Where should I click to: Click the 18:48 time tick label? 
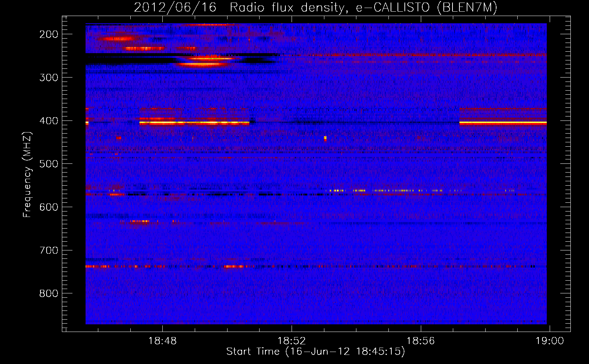(x=162, y=341)
